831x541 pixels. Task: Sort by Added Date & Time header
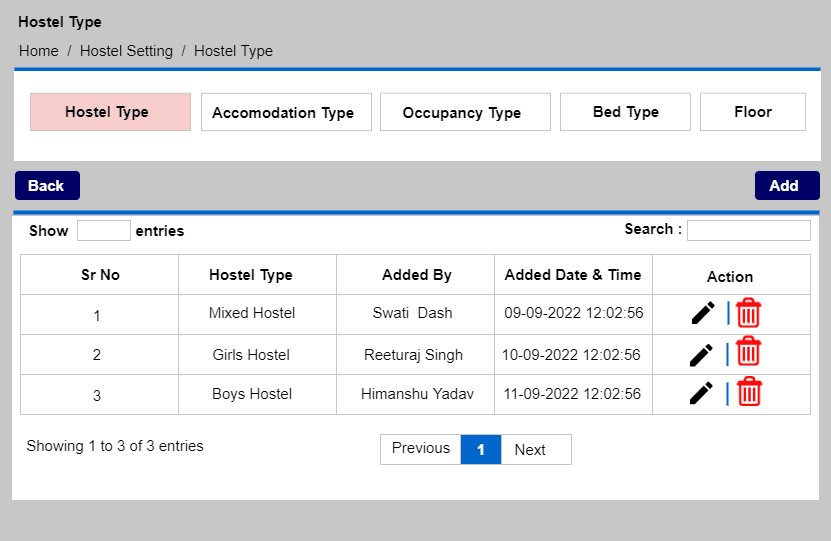pyautogui.click(x=573, y=274)
